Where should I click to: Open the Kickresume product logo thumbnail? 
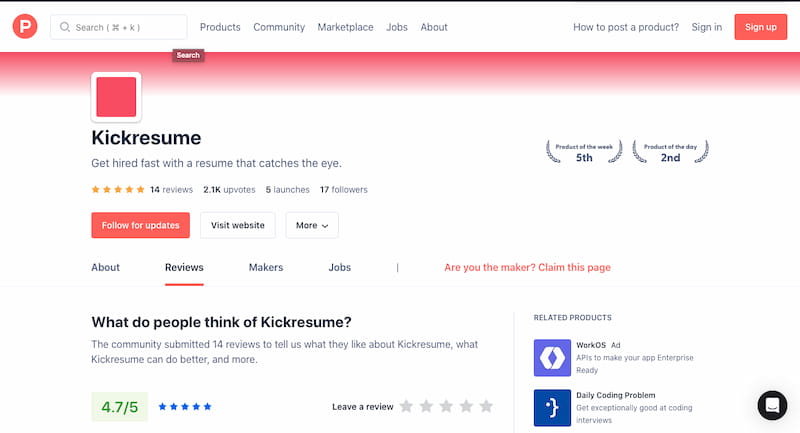tap(116, 97)
